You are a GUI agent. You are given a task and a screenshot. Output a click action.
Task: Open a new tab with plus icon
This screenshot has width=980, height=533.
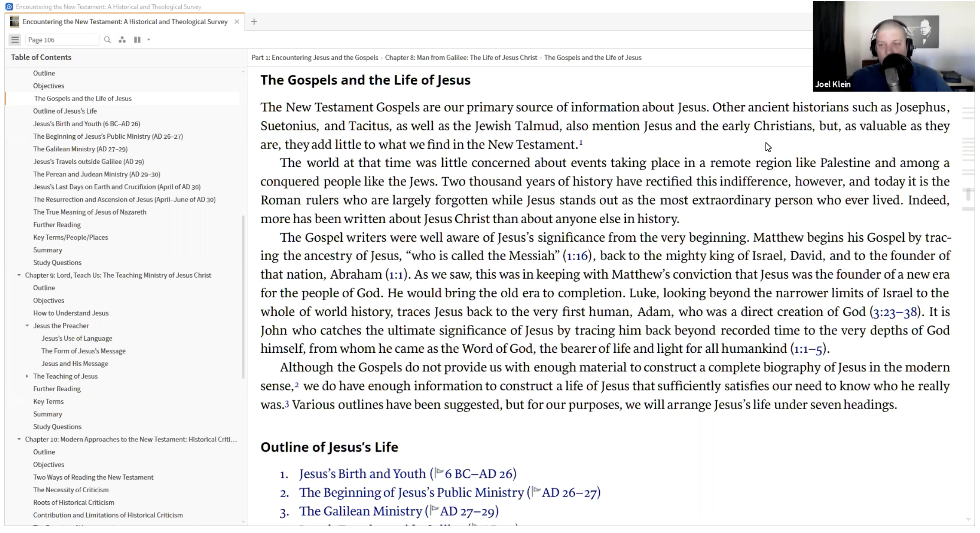tap(254, 22)
